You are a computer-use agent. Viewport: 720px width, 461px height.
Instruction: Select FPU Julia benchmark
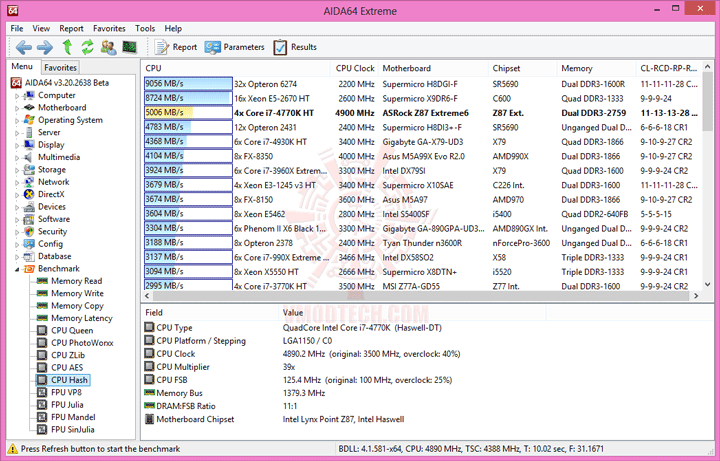coord(67,405)
